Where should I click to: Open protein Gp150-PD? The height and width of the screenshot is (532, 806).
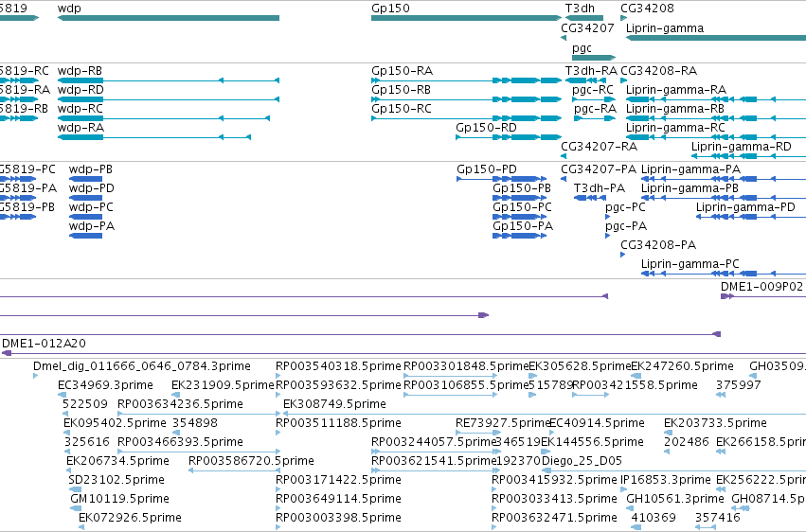pos(487,169)
